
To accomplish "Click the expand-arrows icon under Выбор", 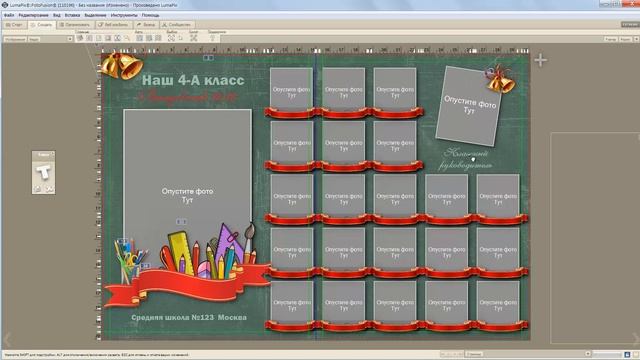I will 171,38.
